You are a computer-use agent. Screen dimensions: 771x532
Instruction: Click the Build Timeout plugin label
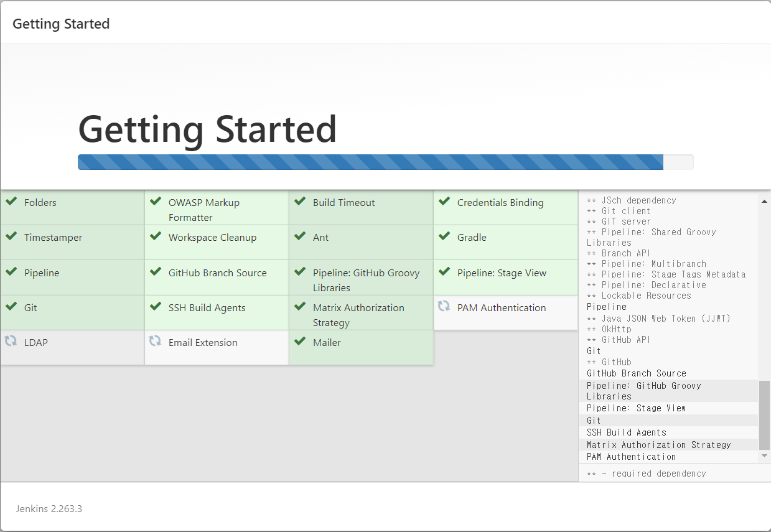pyautogui.click(x=344, y=203)
